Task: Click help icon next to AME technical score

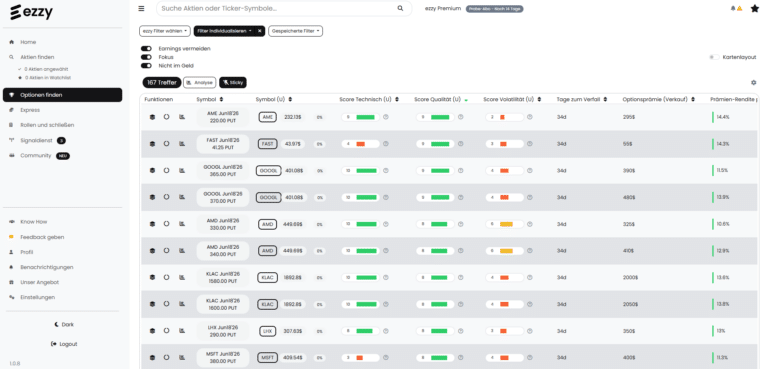Action: pyautogui.click(x=385, y=117)
